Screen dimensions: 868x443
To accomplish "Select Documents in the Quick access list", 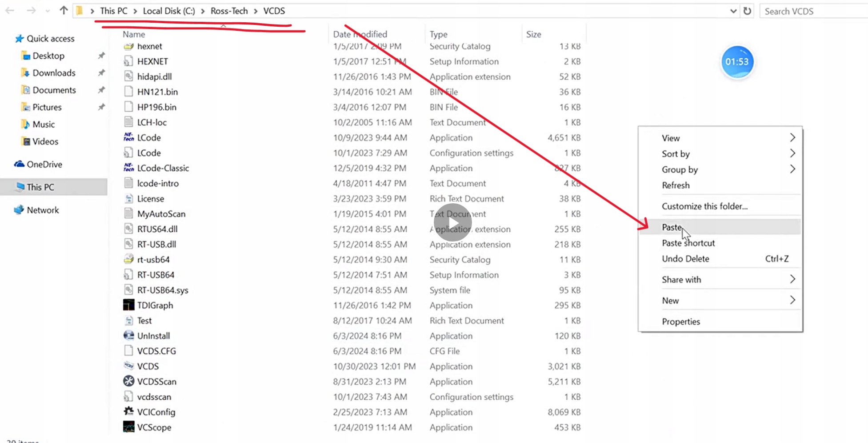I will pyautogui.click(x=54, y=90).
